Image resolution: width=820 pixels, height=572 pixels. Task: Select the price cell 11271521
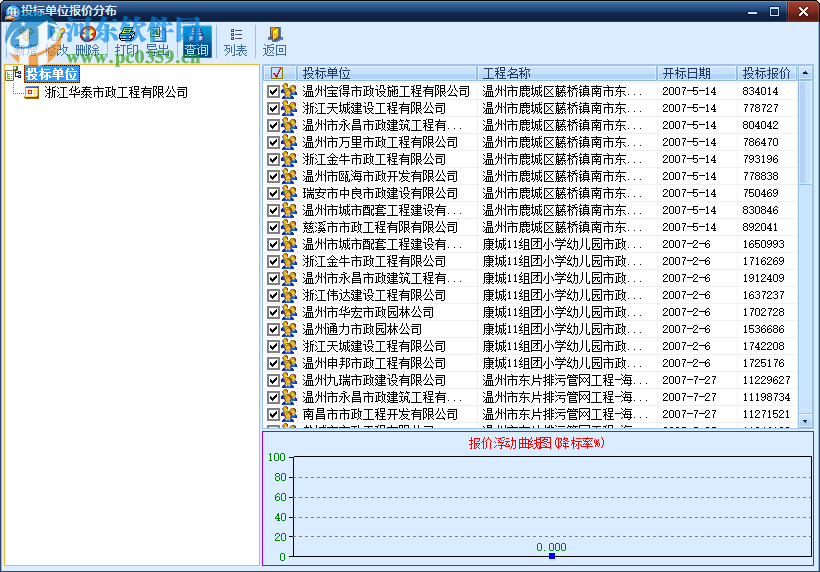coord(767,414)
